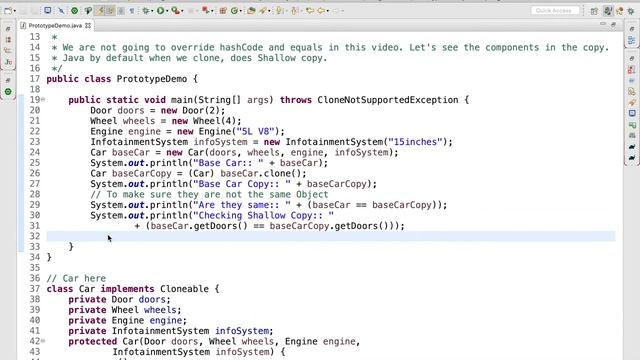Open the green Spring view in left trim
The image size is (640, 360).
[8, 91]
